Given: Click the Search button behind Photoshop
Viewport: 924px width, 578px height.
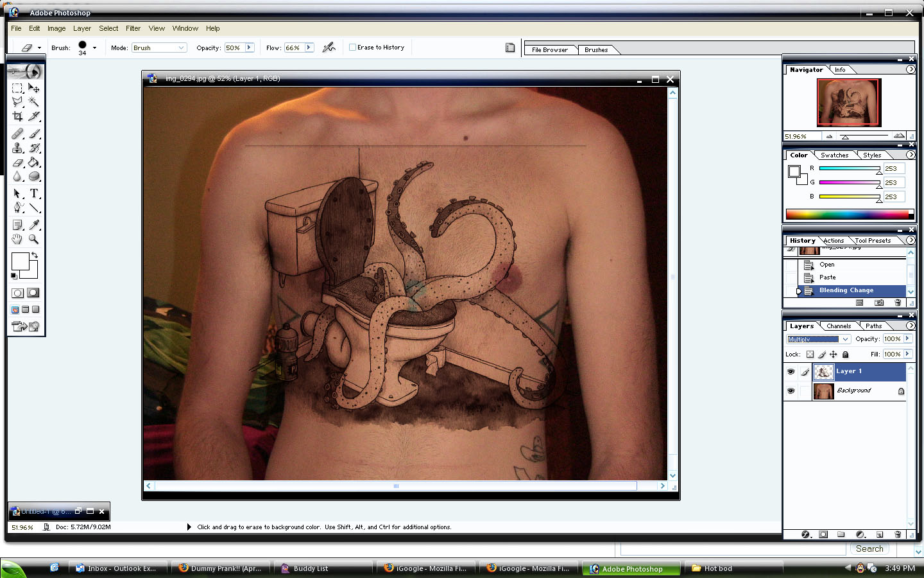Looking at the screenshot, I should point(869,548).
